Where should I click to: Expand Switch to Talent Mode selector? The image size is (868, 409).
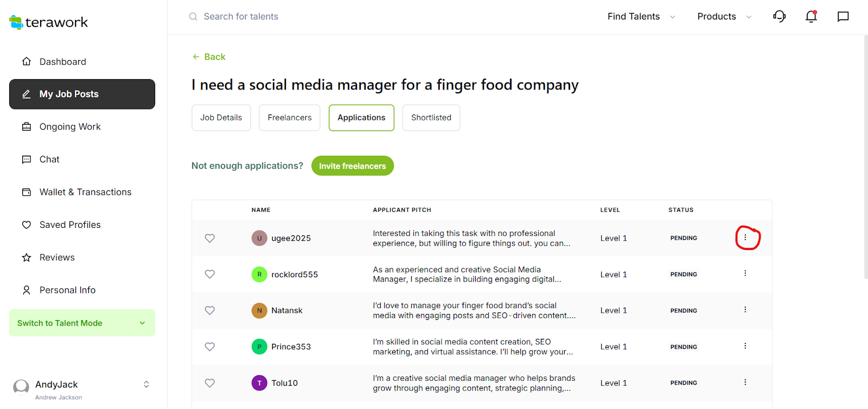click(x=82, y=323)
